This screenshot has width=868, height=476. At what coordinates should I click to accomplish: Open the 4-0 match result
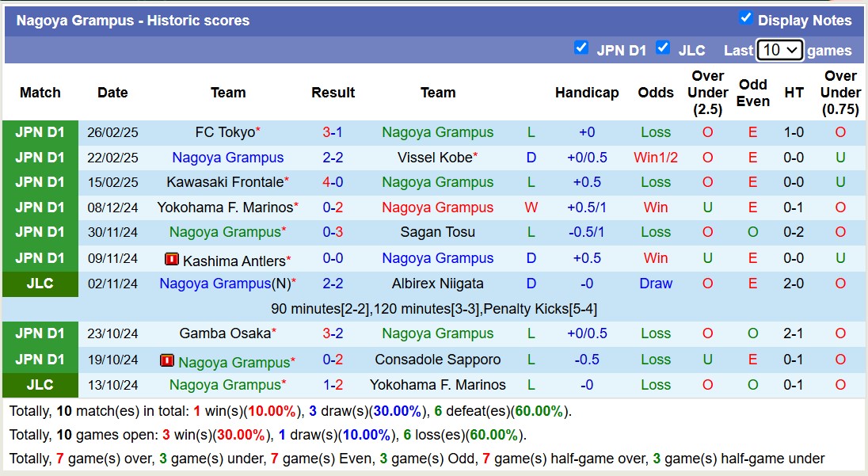333,182
